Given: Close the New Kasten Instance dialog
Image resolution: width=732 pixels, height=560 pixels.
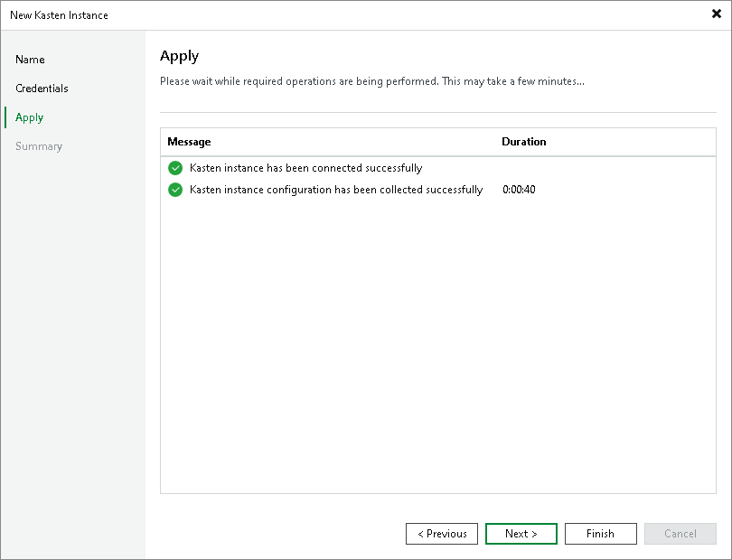Looking at the screenshot, I should pyautogui.click(x=716, y=14).
